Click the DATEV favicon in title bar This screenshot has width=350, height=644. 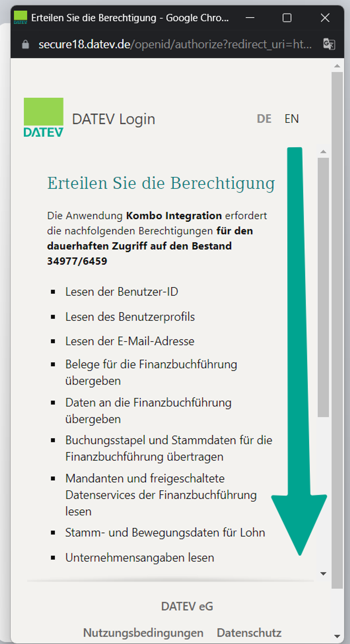pos(20,17)
